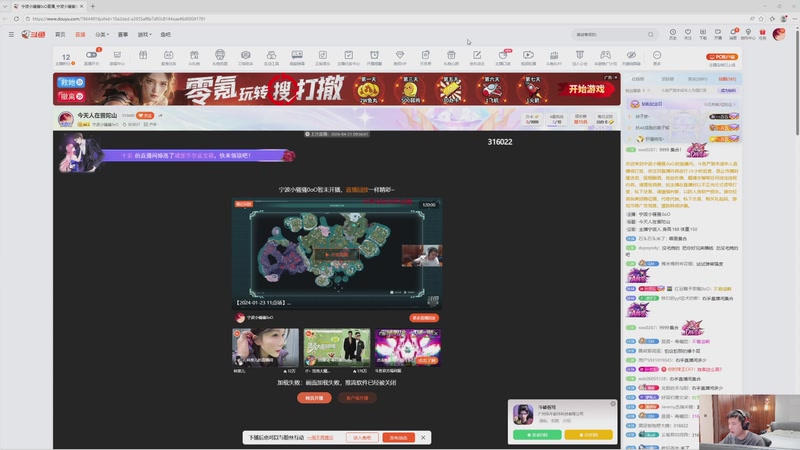800x450 pixels.
Task: Click the video playback icon in toolbar
Action: [528, 55]
